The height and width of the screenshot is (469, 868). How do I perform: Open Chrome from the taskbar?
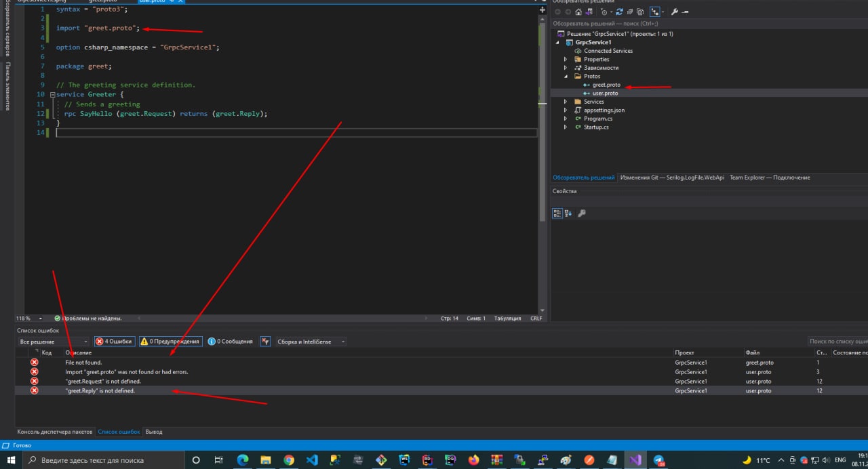(289, 460)
